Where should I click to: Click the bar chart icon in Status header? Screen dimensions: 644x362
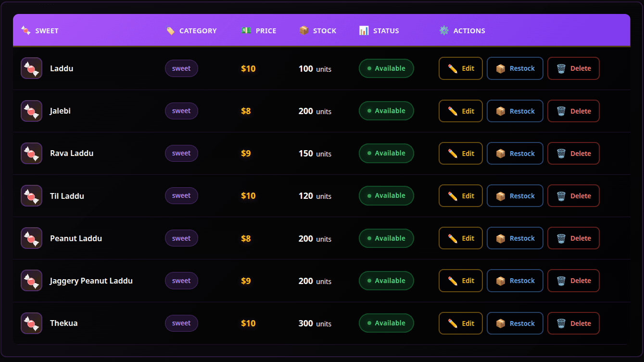point(364,31)
